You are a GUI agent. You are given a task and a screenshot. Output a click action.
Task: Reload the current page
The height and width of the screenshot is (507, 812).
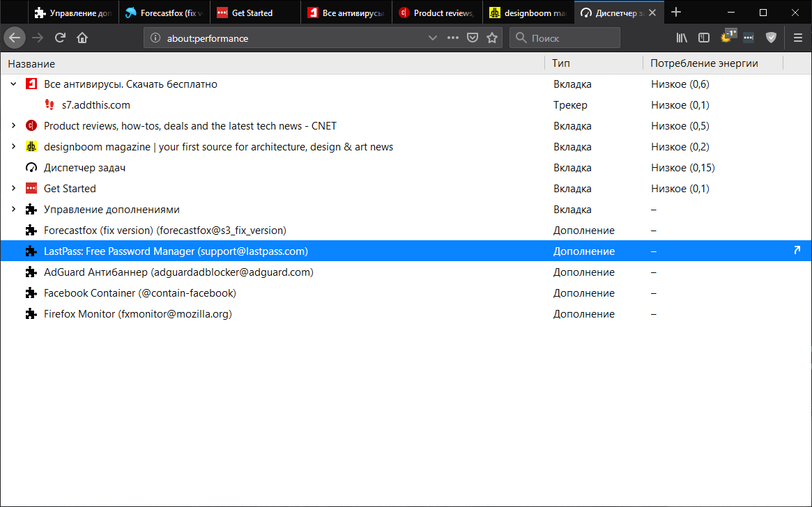tap(60, 38)
